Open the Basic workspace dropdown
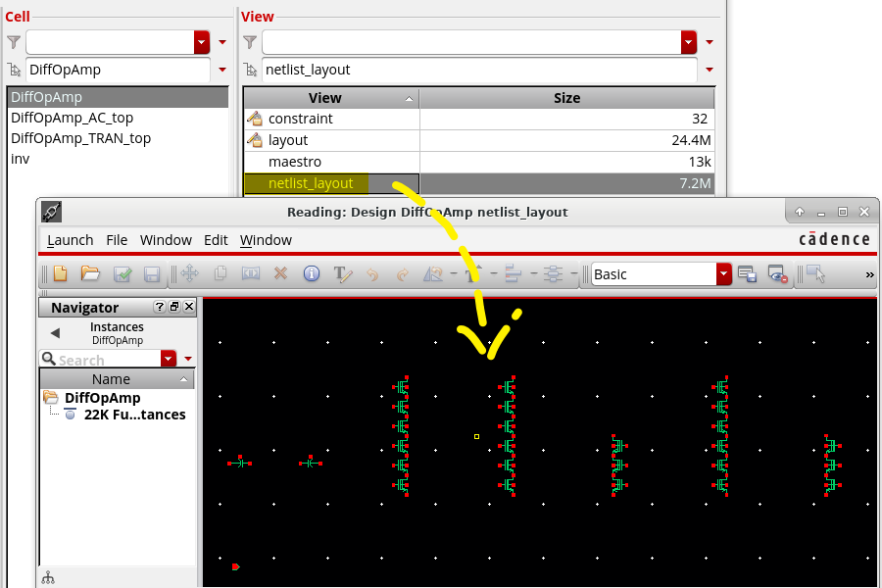Image resolution: width=882 pixels, height=588 pixels. click(723, 274)
